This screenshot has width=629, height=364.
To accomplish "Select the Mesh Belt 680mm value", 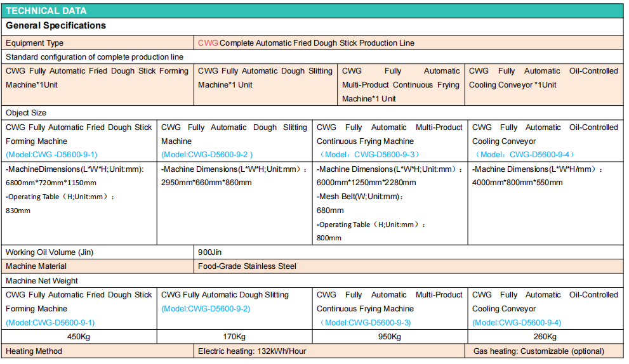I will (330, 210).
